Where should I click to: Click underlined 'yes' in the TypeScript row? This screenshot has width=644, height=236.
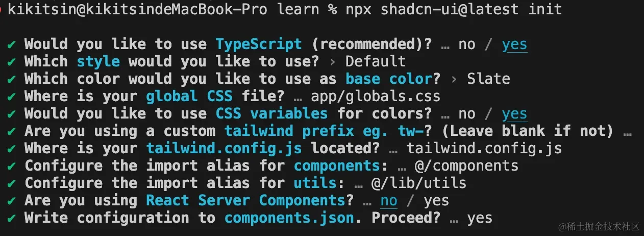pyautogui.click(x=514, y=44)
